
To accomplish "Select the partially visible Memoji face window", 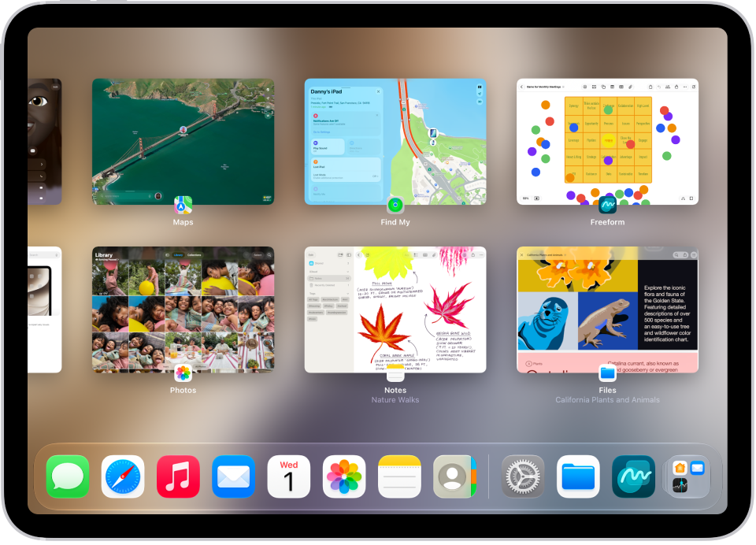I will tap(44, 141).
